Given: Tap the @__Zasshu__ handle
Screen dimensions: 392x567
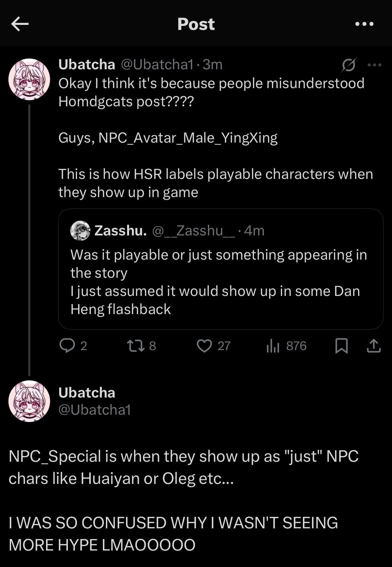Looking at the screenshot, I should pyautogui.click(x=194, y=231).
